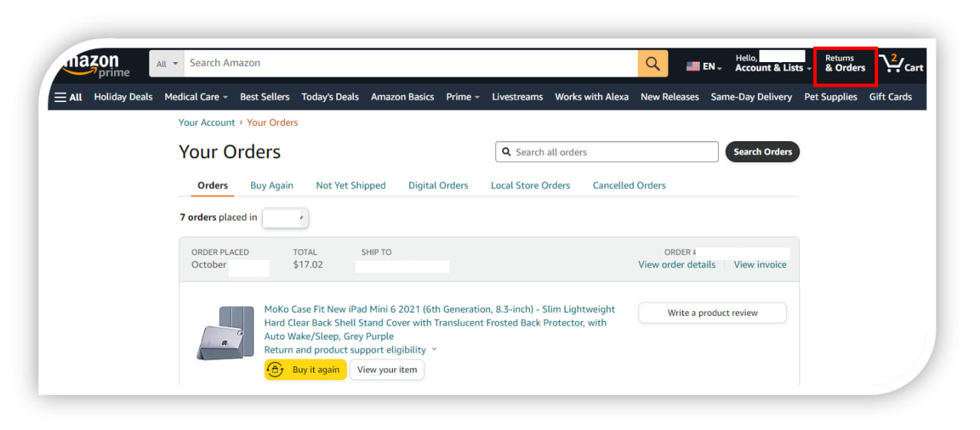This screenshot has height=430, width=980.
Task: Click the Search all orders field
Action: click(607, 152)
